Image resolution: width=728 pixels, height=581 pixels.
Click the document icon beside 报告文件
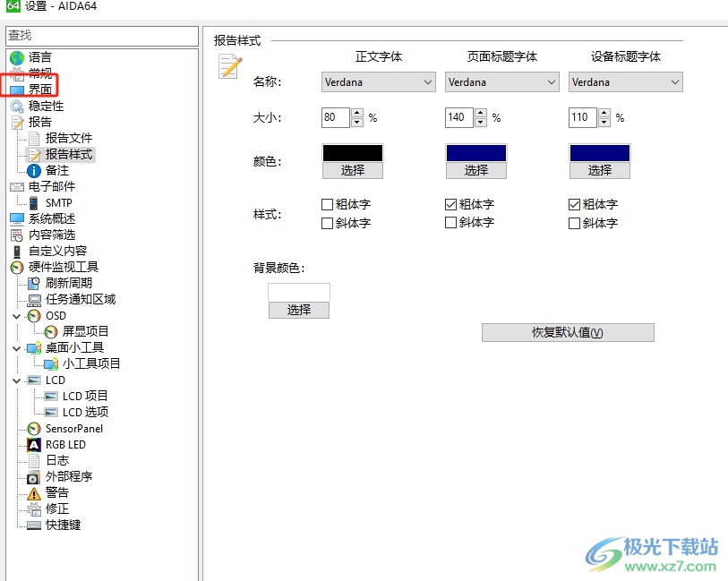point(34,138)
